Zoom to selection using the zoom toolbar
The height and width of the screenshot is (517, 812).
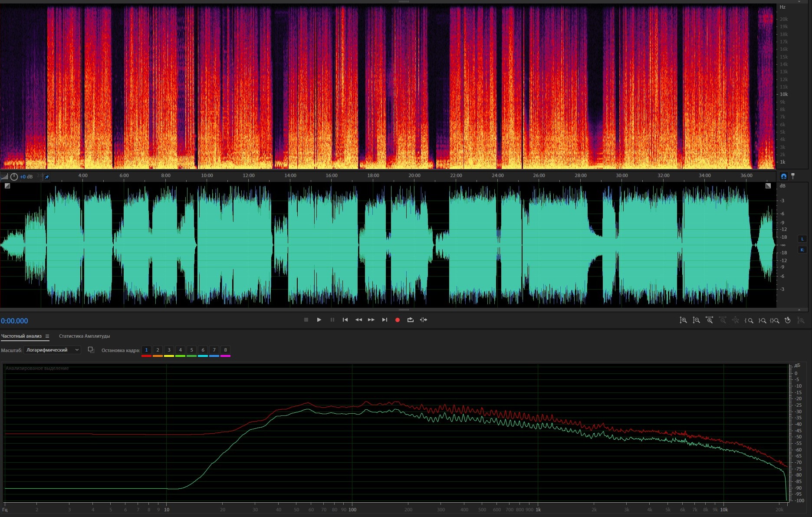[775, 320]
